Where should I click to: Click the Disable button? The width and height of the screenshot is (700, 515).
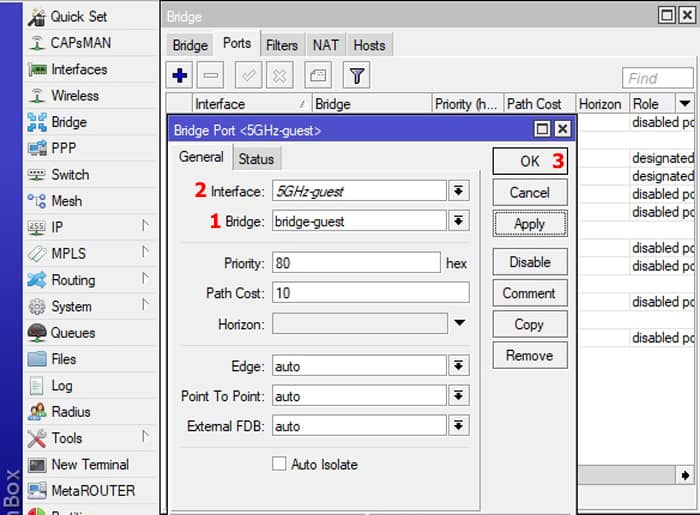(530, 262)
